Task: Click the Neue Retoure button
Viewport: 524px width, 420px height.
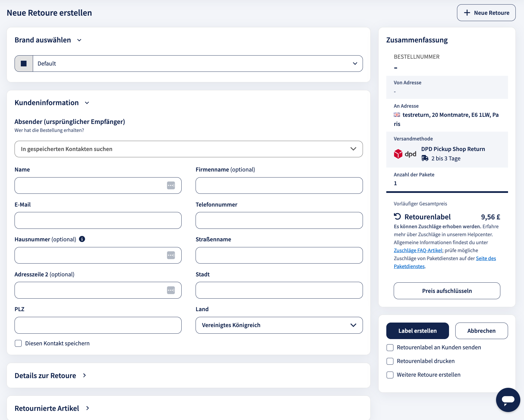Action: pyautogui.click(x=486, y=13)
